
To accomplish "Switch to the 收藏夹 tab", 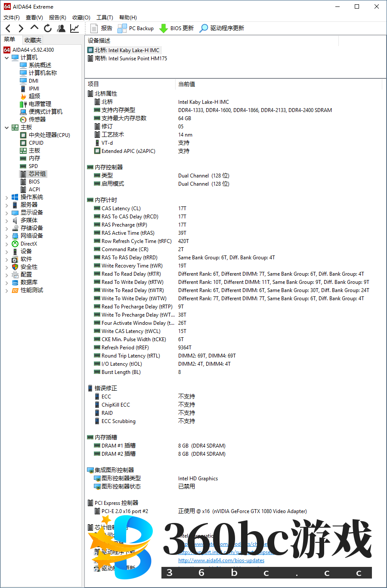I will click(33, 40).
